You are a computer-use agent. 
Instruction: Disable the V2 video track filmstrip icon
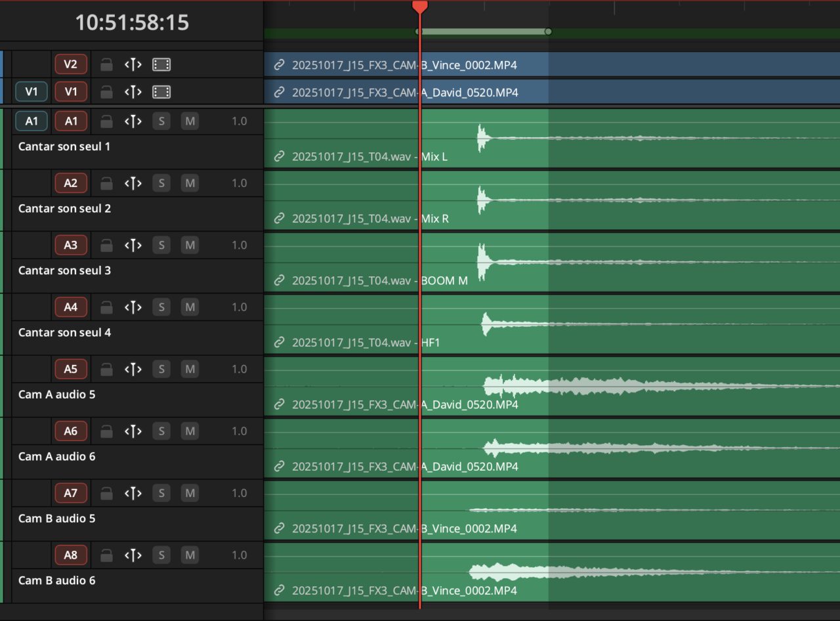click(161, 64)
